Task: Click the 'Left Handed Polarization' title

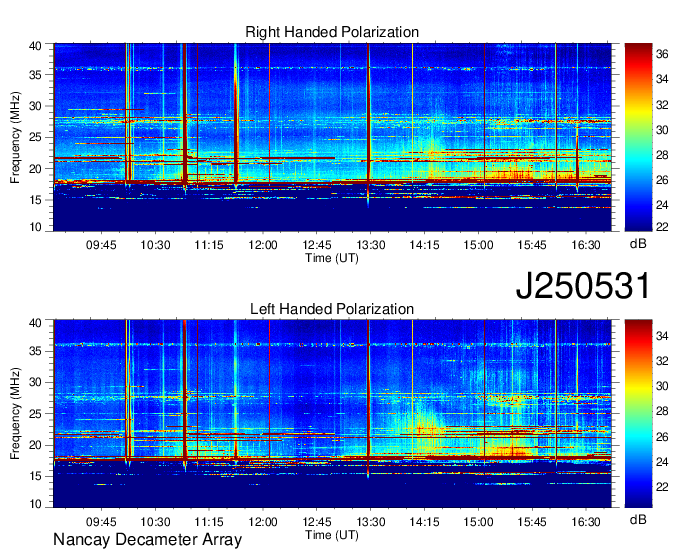Action: (x=332, y=309)
